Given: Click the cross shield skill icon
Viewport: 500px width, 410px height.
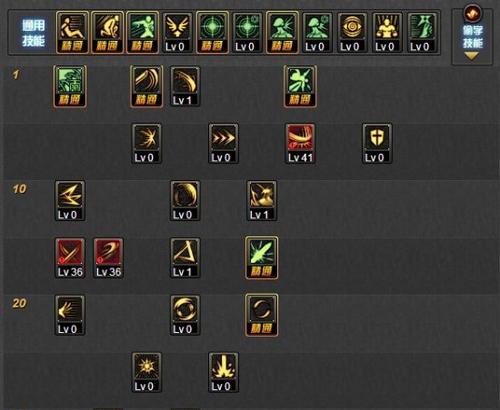Looking at the screenshot, I should click(377, 144).
